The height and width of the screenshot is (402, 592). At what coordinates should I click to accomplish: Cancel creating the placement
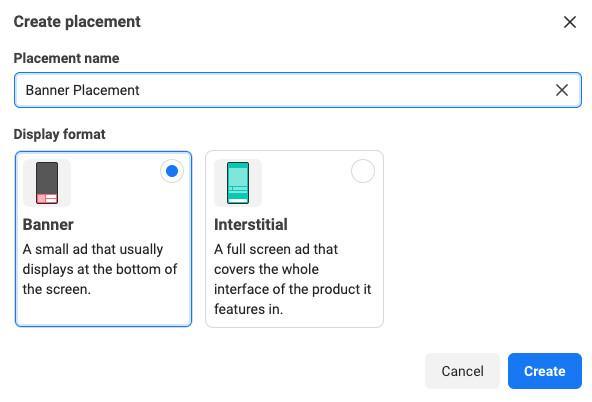[x=462, y=371]
